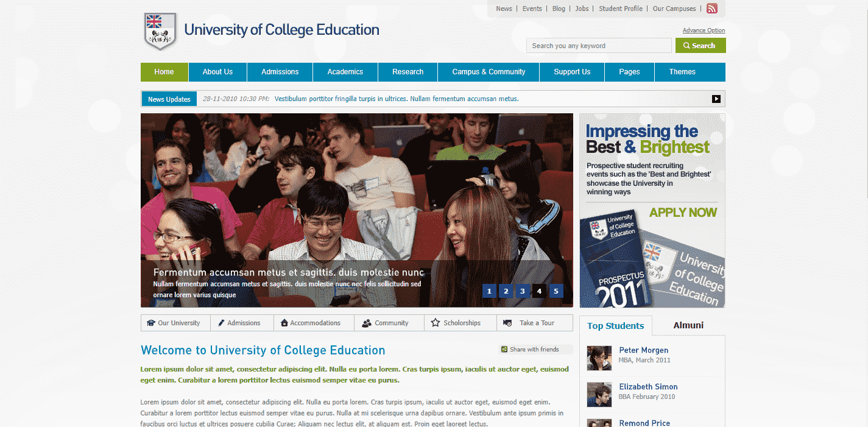Select slide 4 in the slideshow
Image resolution: width=868 pixels, height=427 pixels.
(x=538, y=291)
